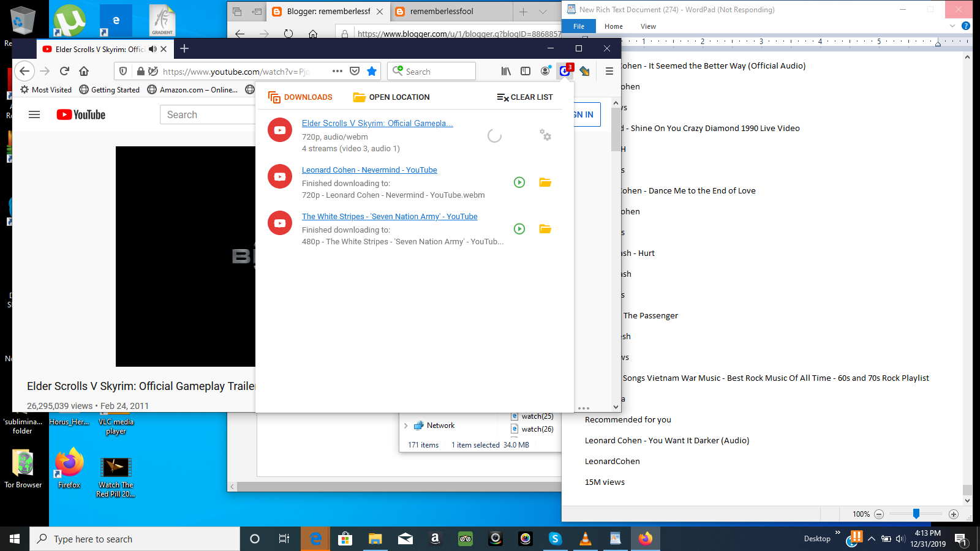
Task: Play the downloaded Leonard Cohen Nevermind video
Action: pos(519,182)
